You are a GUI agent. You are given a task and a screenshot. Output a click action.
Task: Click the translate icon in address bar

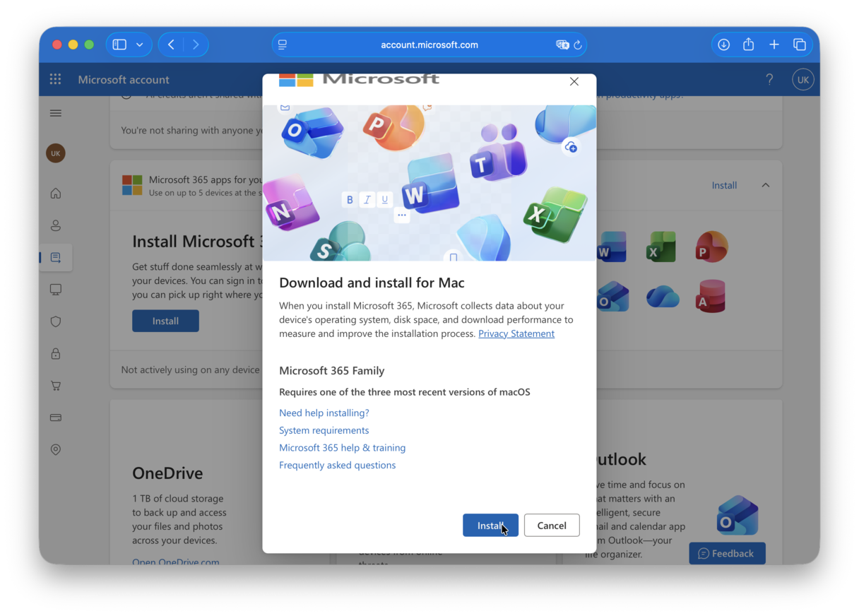[562, 45]
